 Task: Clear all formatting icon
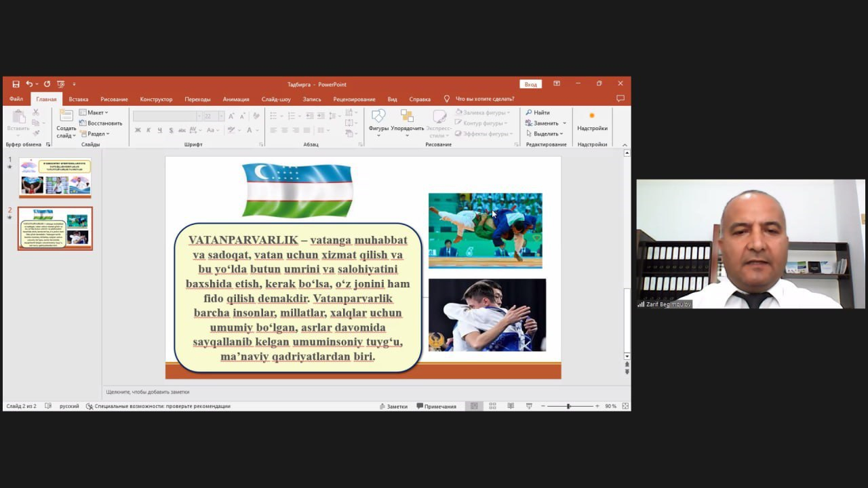[x=256, y=116]
